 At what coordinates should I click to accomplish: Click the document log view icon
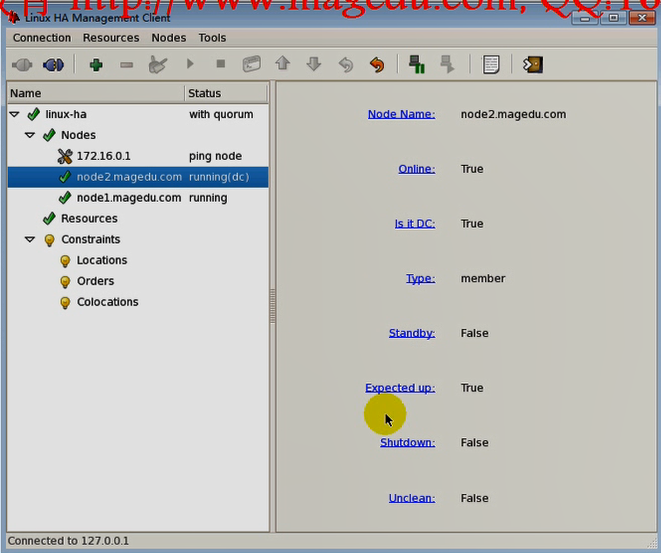point(491,65)
